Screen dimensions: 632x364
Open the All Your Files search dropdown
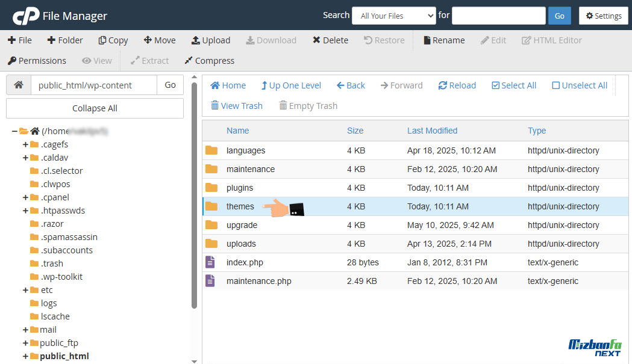pyautogui.click(x=394, y=16)
